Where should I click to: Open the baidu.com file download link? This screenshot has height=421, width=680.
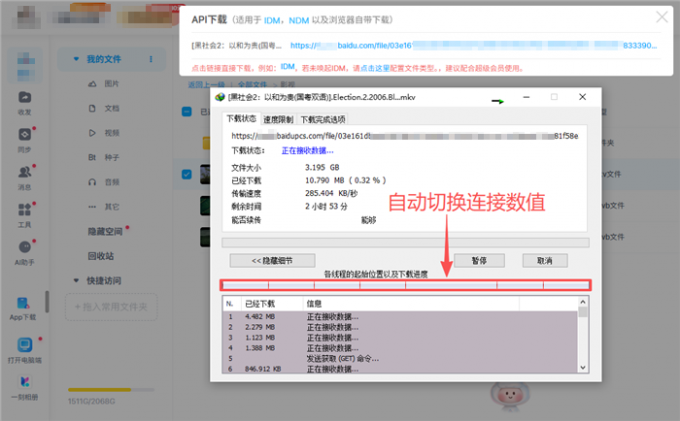coord(474,45)
